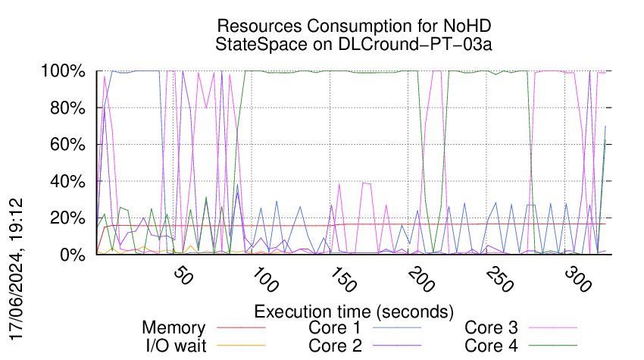Click the blue Core 1 legend line

pyautogui.click(x=397, y=327)
